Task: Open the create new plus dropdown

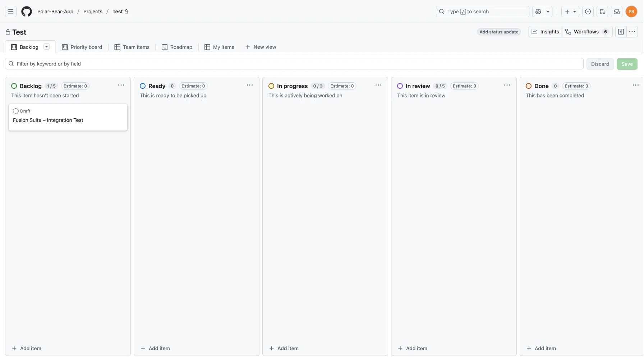Action: click(x=570, y=12)
